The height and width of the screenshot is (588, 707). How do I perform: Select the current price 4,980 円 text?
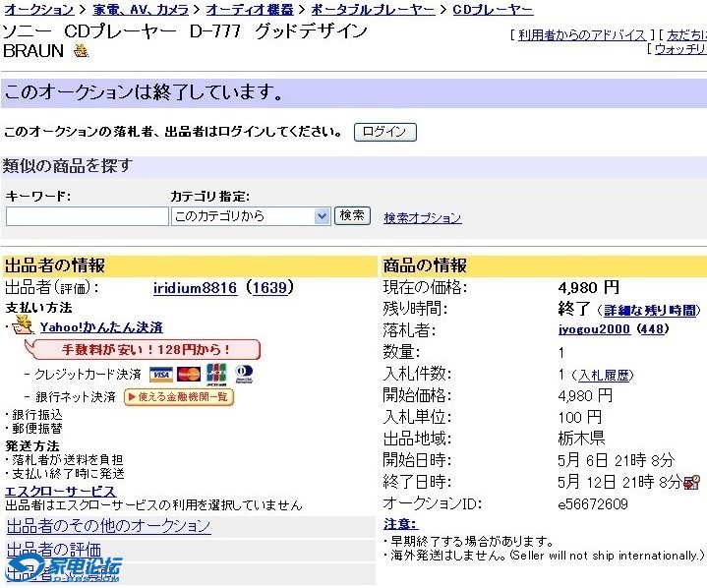[588, 287]
